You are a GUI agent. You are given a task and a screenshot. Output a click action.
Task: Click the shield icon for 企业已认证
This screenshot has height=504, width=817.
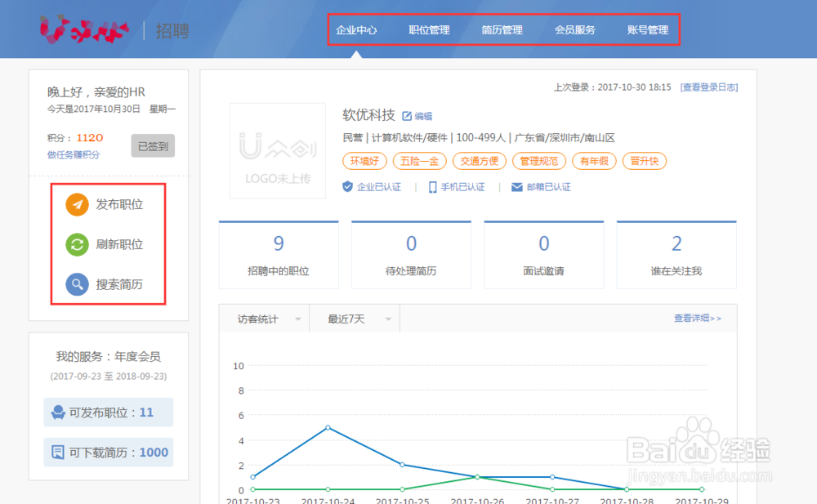(x=347, y=186)
